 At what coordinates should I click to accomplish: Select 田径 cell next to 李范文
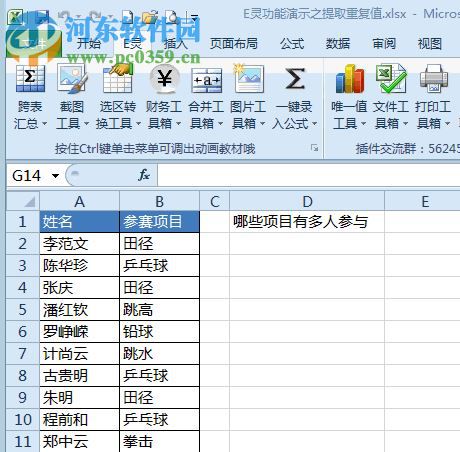(x=159, y=244)
